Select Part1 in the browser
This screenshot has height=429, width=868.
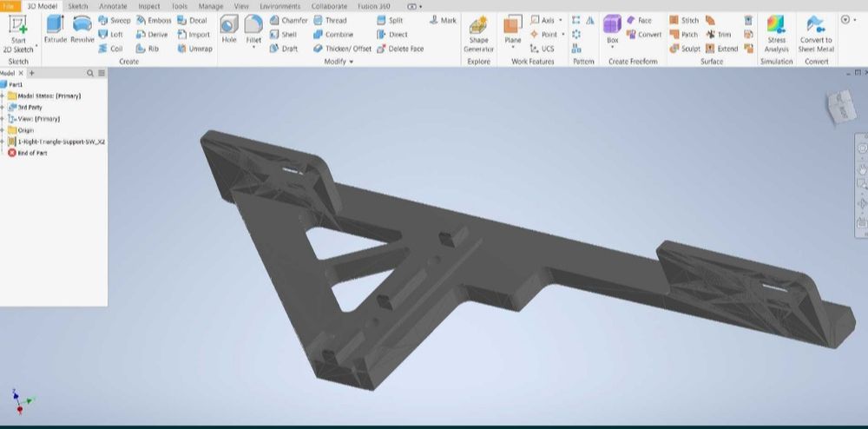tap(11, 85)
